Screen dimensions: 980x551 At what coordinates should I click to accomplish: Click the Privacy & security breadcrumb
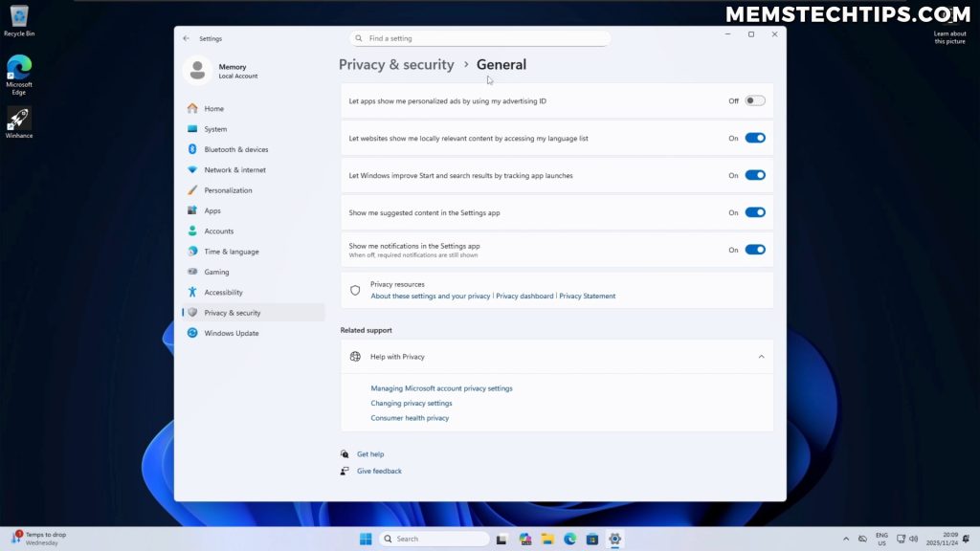(x=396, y=64)
